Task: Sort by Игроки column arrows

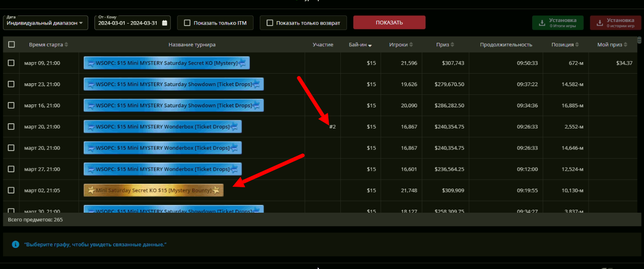Action: pyautogui.click(x=412, y=45)
